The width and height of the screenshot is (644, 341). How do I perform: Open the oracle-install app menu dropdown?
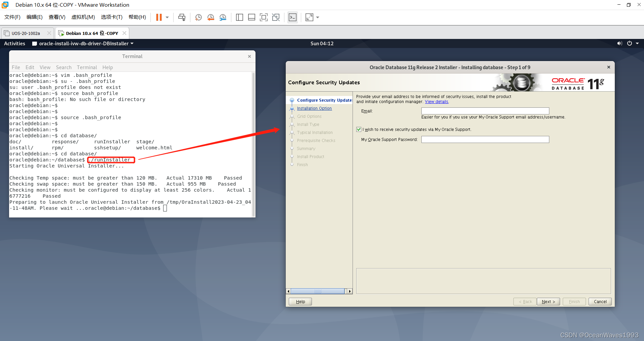(83, 44)
